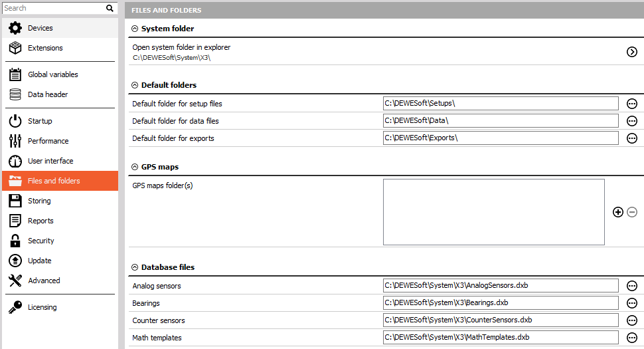This screenshot has height=349, width=644.
Task: Open Performance settings page
Action: click(60, 141)
